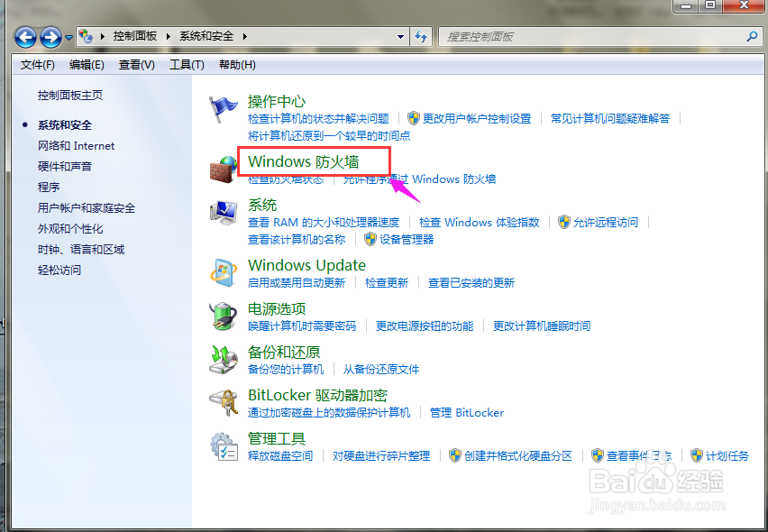Open the 电源选项 heading
The width and height of the screenshot is (768, 532).
(276, 308)
